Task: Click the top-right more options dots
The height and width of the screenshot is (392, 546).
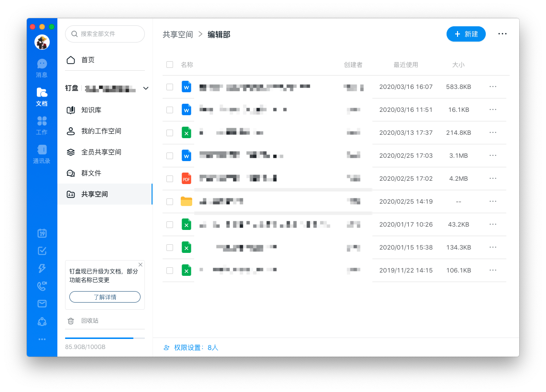Action: coord(502,34)
